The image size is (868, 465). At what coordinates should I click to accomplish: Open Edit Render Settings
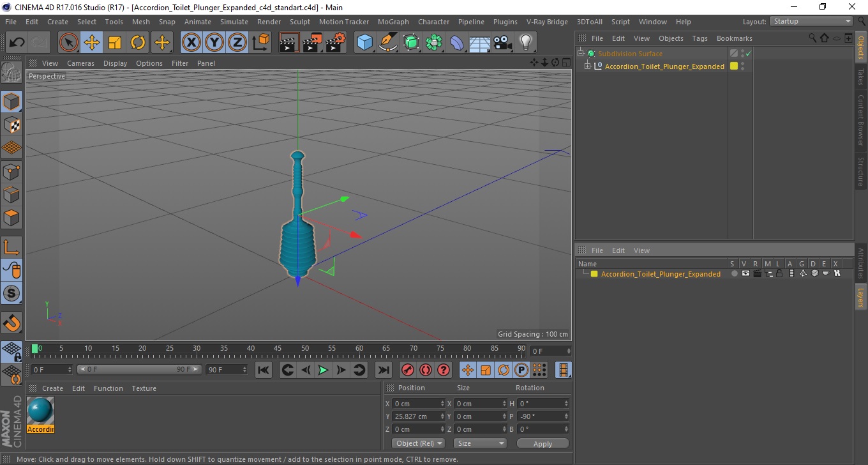pyautogui.click(x=335, y=43)
